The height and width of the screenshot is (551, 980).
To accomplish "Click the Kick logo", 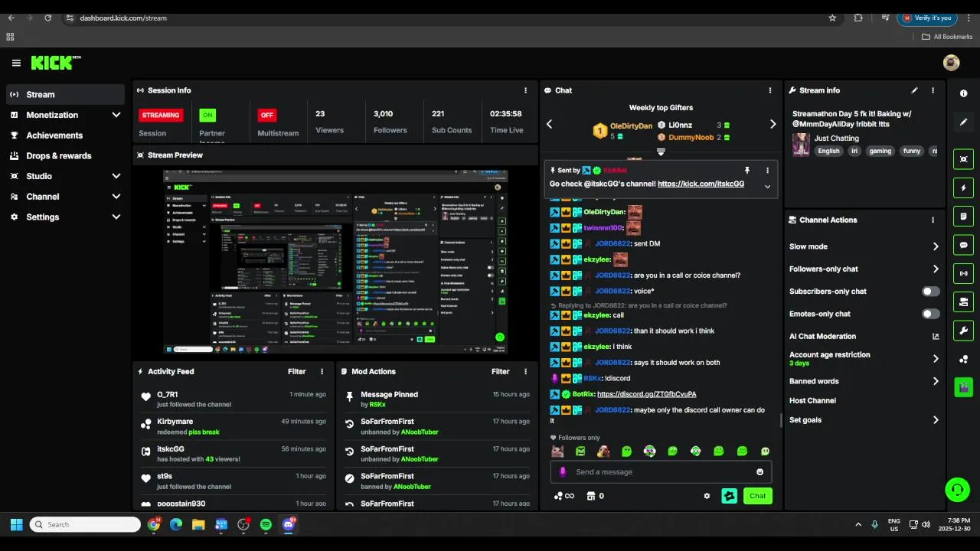I will coord(55,63).
